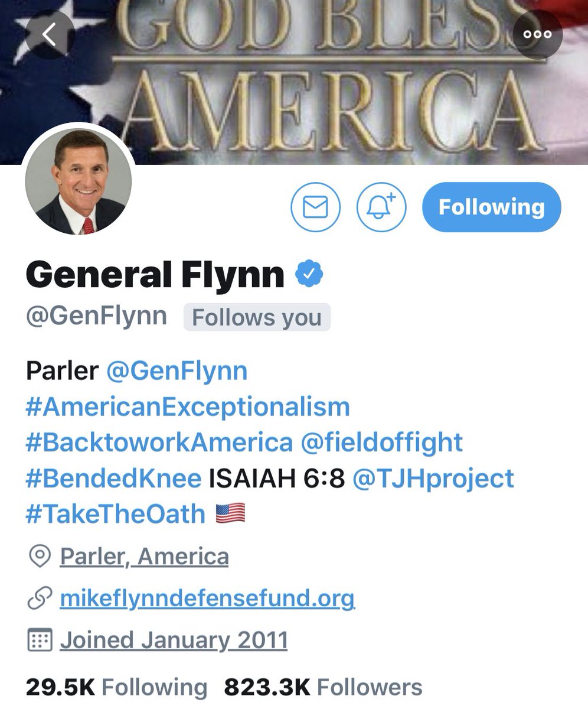Open direct message envelope icon
588x709 pixels.
315,207
